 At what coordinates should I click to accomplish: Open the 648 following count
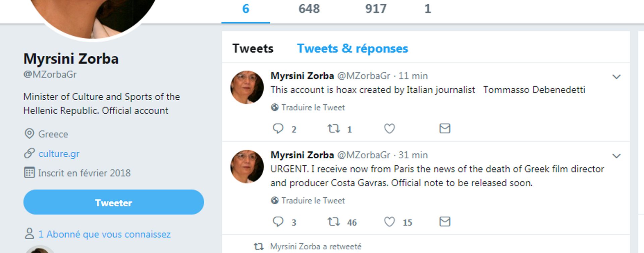coord(309,9)
